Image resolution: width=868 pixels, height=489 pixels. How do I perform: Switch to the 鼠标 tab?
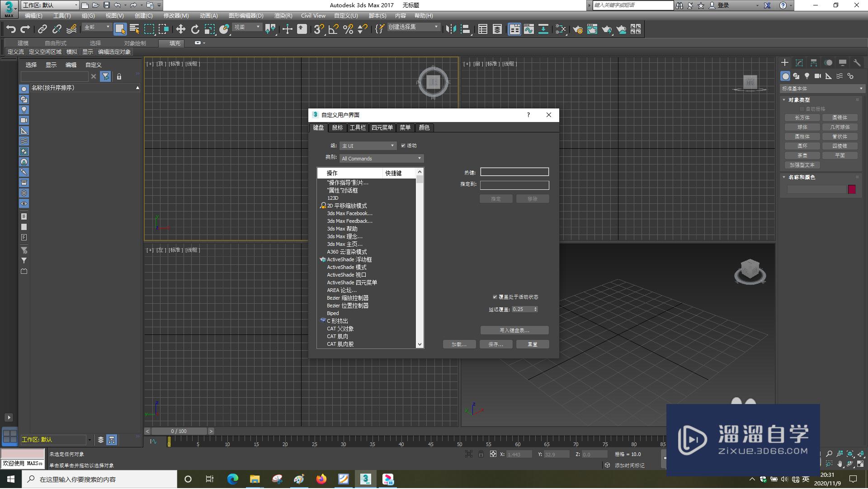coord(337,128)
